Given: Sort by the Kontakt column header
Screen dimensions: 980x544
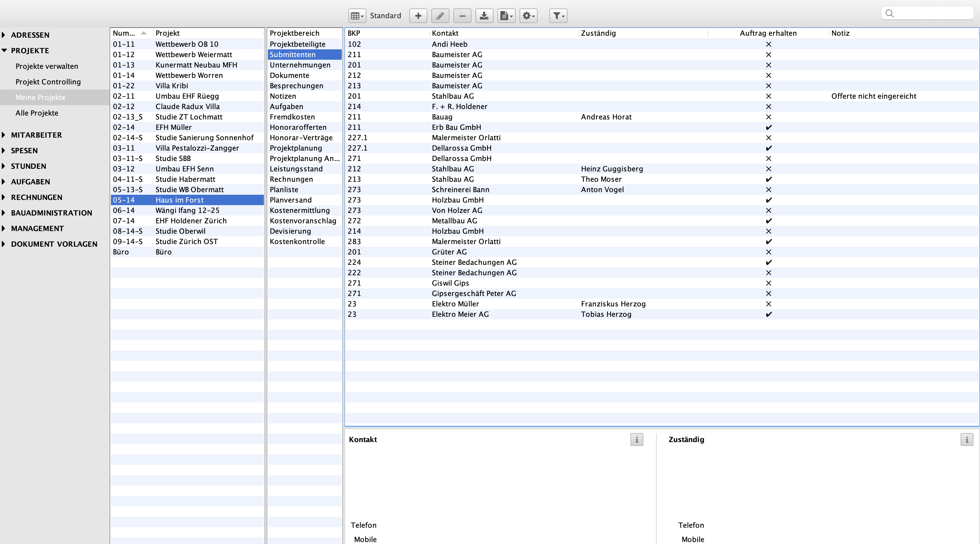Looking at the screenshot, I should tap(445, 33).
